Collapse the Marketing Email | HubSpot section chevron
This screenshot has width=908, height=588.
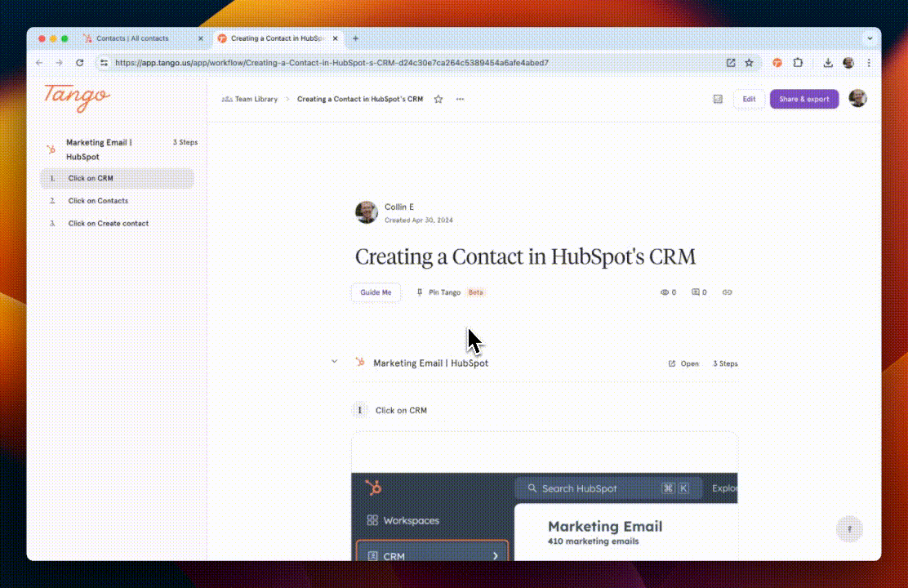tap(334, 362)
